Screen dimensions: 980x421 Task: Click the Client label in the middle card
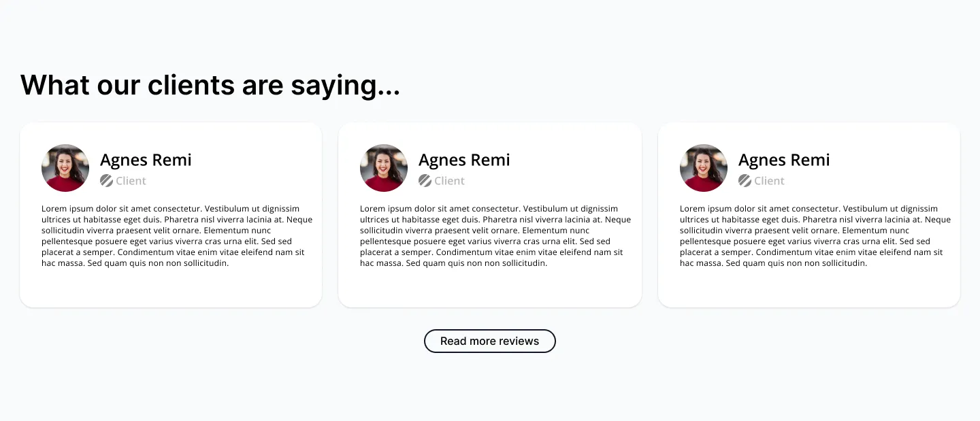pyautogui.click(x=449, y=181)
